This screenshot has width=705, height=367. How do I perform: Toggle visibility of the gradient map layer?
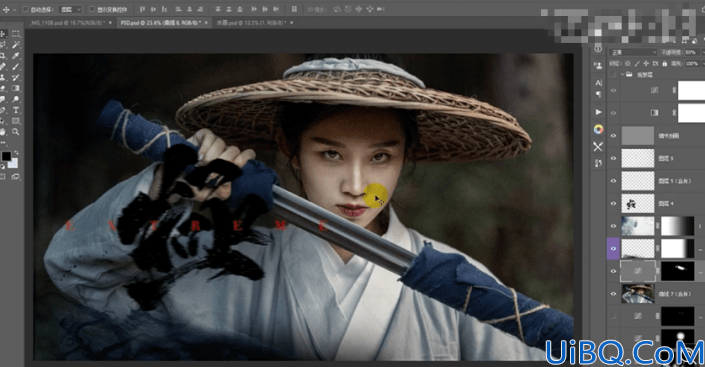613,113
